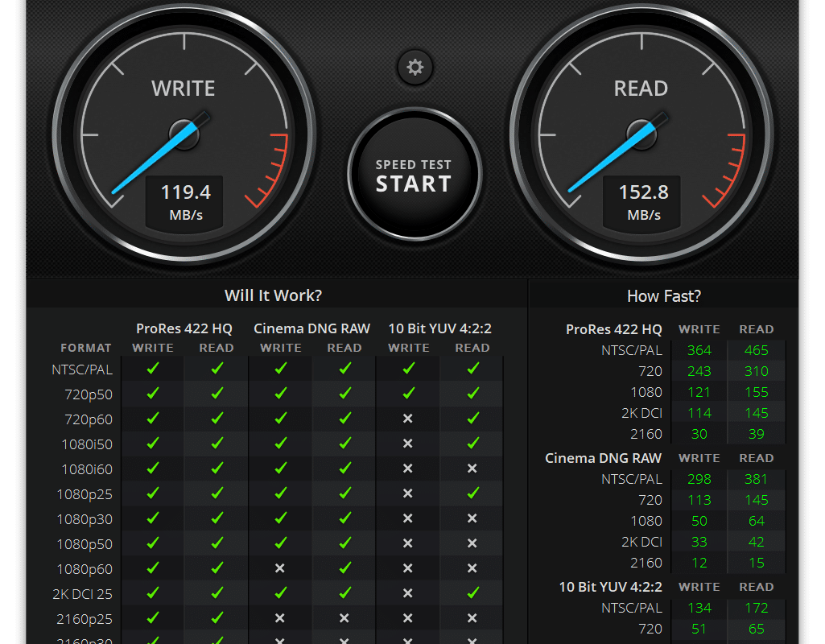The height and width of the screenshot is (644, 825).
Task: Click the 720p60 format row label
Action: (x=89, y=419)
